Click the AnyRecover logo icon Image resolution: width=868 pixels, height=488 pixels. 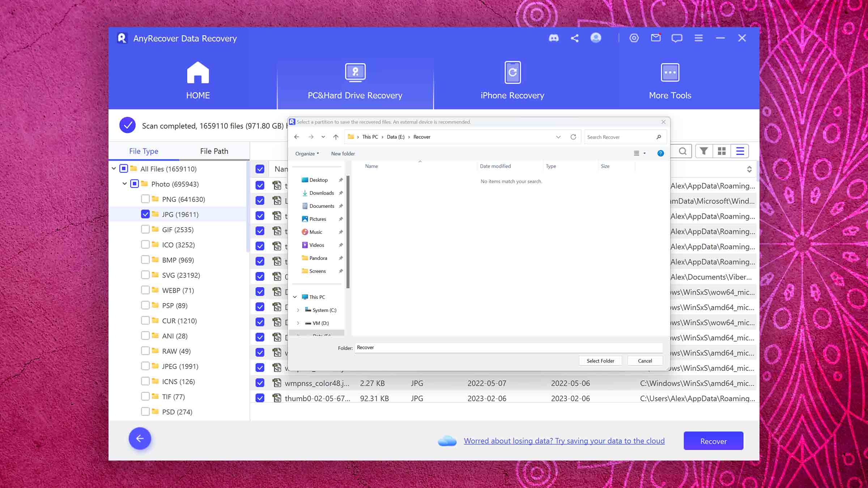[122, 38]
